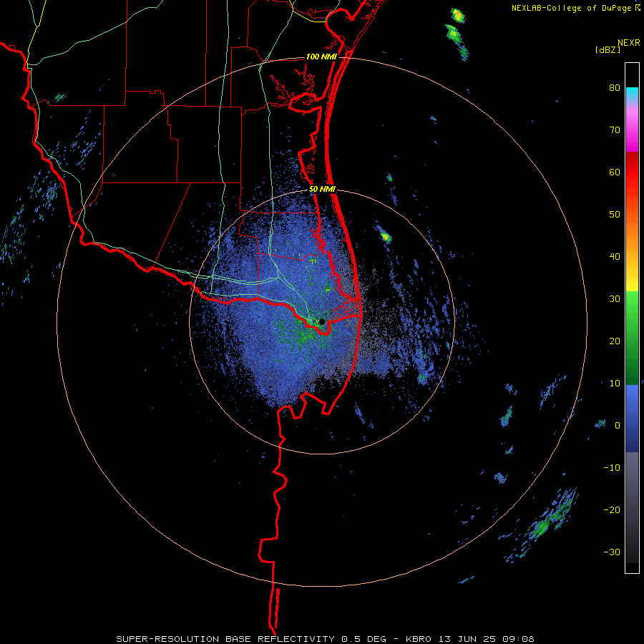Click the 70 value on dBZ scale

[615, 130]
